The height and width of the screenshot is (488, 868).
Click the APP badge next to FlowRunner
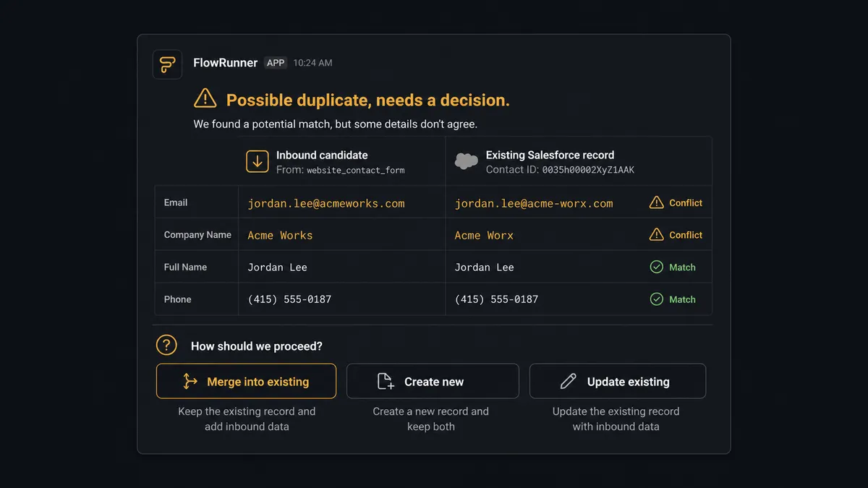pyautogui.click(x=275, y=63)
